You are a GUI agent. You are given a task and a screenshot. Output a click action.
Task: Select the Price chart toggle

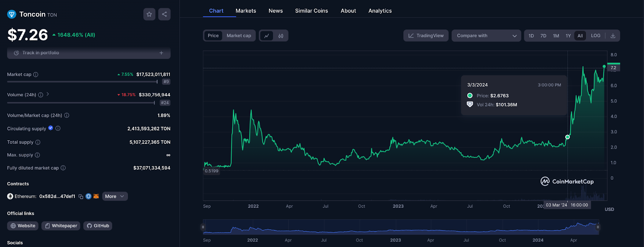pos(213,36)
